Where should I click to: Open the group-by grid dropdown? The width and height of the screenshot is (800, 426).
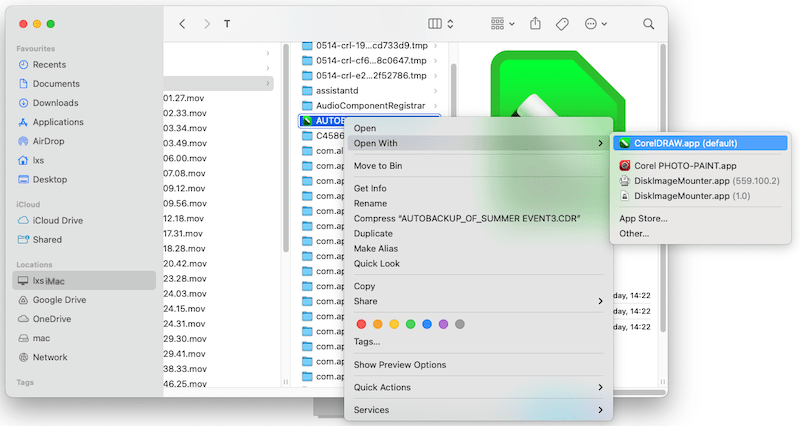coord(503,23)
